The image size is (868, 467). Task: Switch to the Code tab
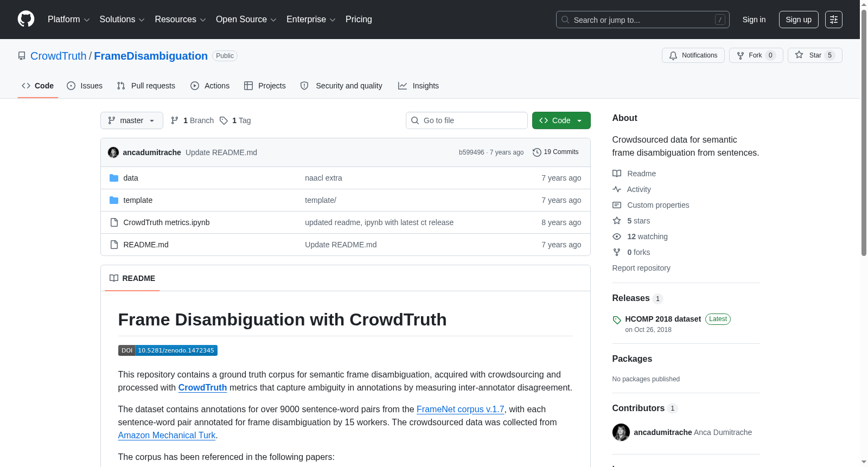pyautogui.click(x=38, y=86)
